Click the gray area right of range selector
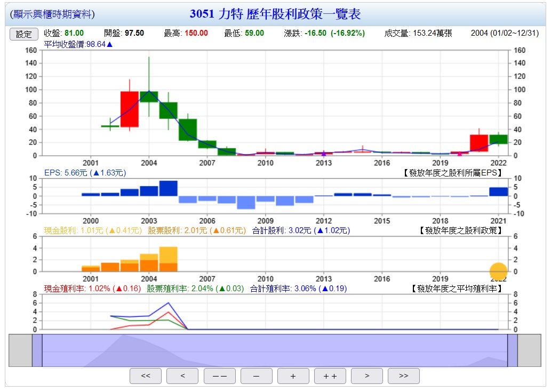Screen dimensions: 551x392 coord(529,350)
